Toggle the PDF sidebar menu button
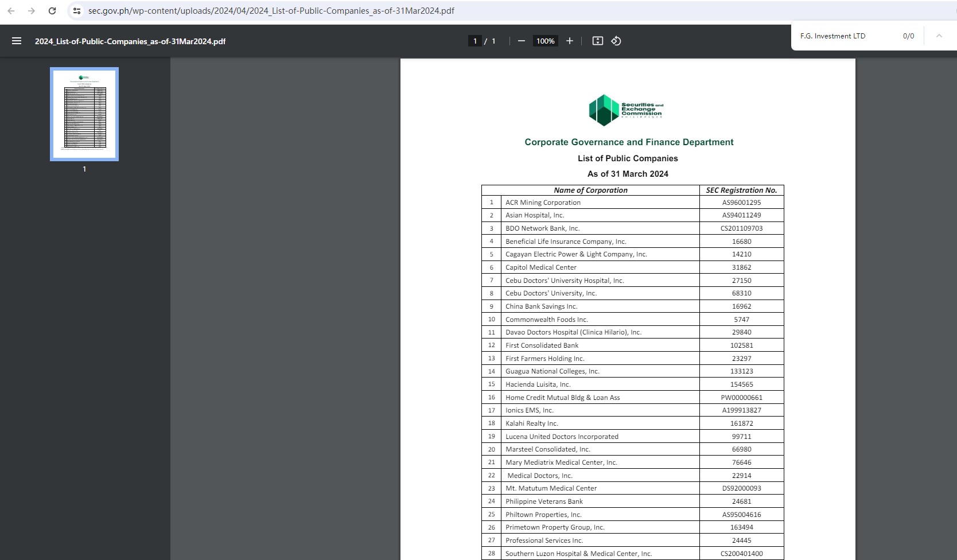957x560 pixels. tap(17, 41)
